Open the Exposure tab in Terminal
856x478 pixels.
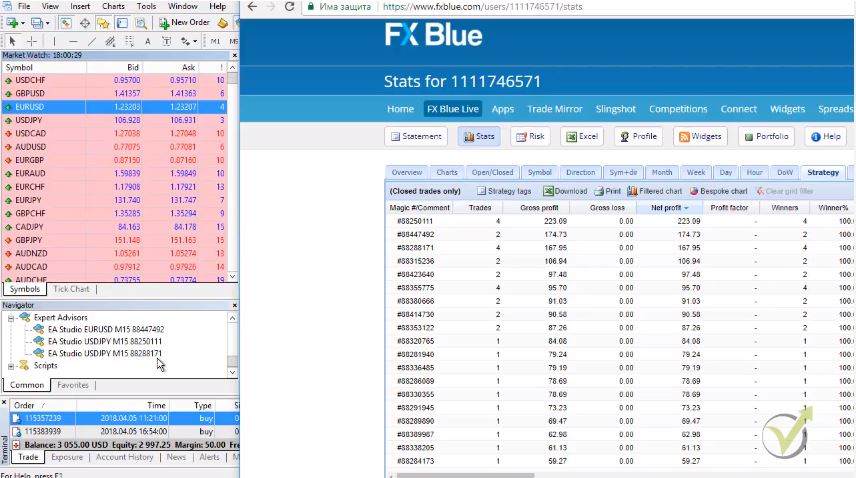pyautogui.click(x=67, y=457)
